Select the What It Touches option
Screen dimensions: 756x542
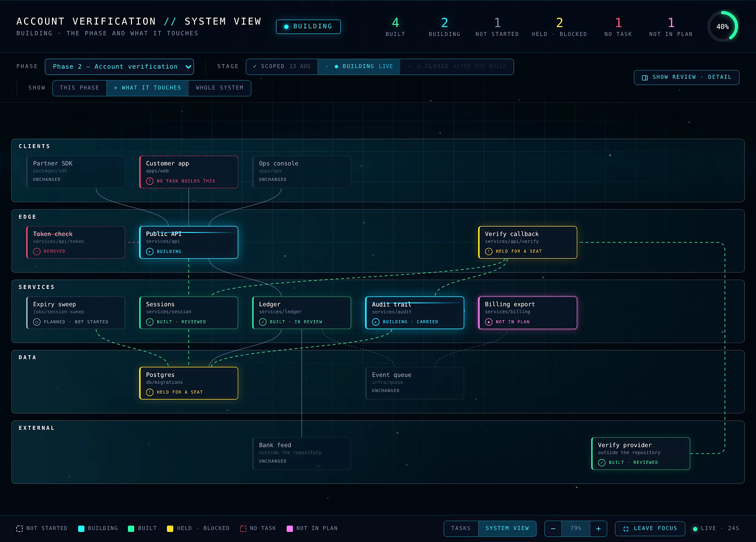[x=148, y=88]
